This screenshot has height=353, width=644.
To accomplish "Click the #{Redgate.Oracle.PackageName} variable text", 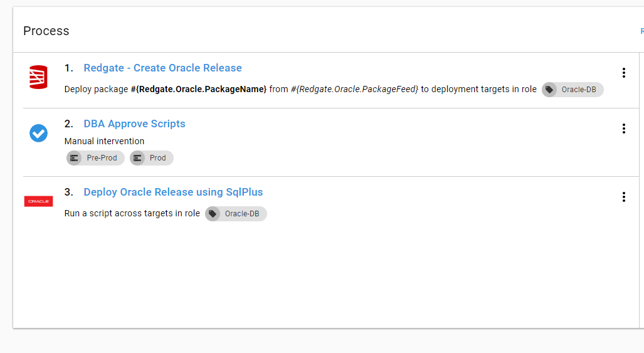I will (x=198, y=89).
